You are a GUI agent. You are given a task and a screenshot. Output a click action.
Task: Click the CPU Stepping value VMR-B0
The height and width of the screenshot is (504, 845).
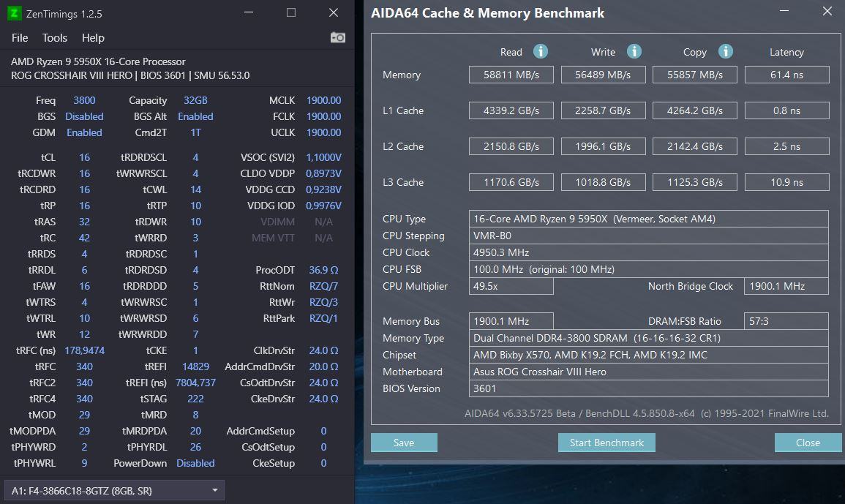coord(648,236)
